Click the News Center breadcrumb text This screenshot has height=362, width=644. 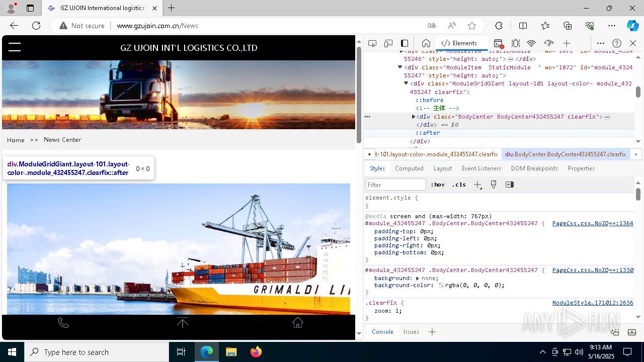pos(62,140)
